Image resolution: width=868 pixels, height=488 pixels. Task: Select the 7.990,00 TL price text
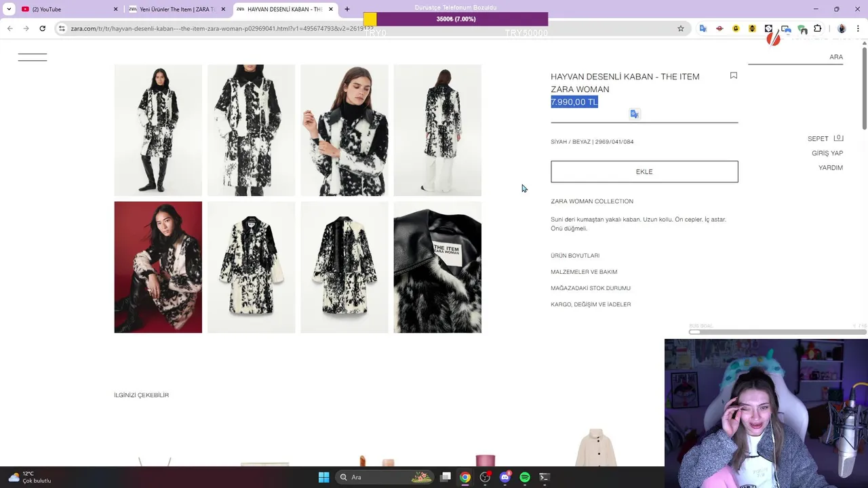[x=574, y=102]
